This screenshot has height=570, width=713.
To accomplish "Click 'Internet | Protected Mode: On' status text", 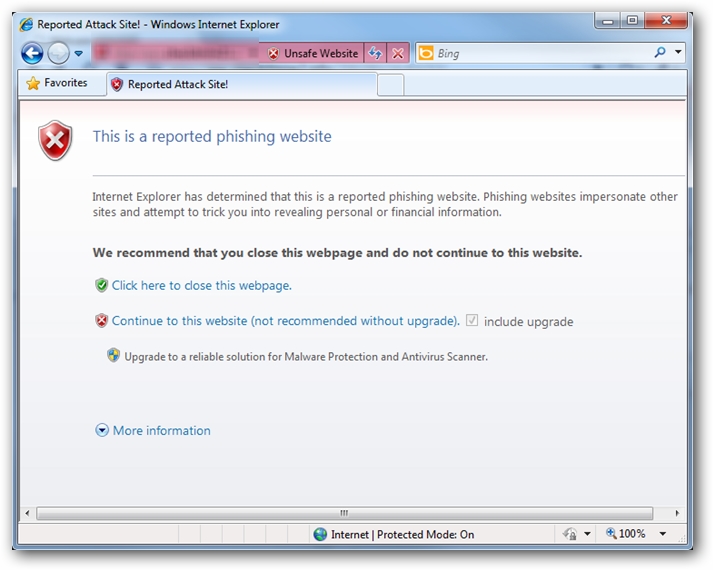I will pyautogui.click(x=402, y=535).
